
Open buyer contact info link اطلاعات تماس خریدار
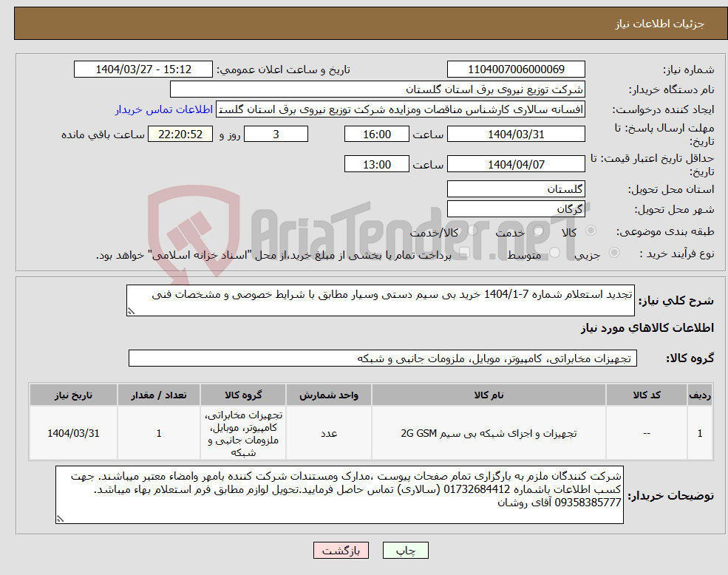pyautogui.click(x=164, y=109)
